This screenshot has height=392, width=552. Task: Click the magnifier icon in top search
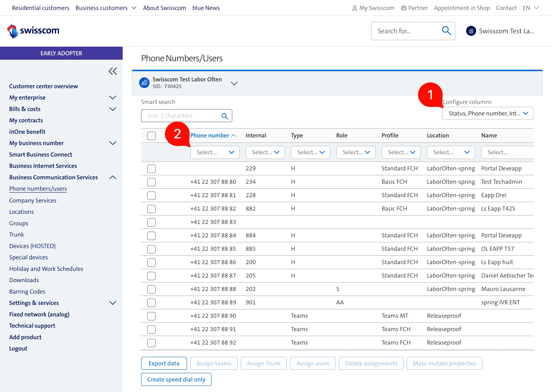point(446,31)
